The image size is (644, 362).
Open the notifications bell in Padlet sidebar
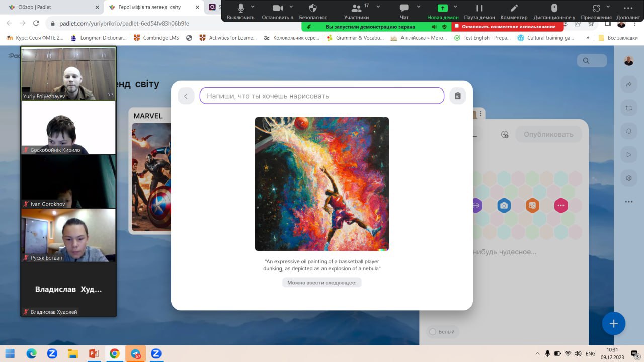(x=628, y=131)
